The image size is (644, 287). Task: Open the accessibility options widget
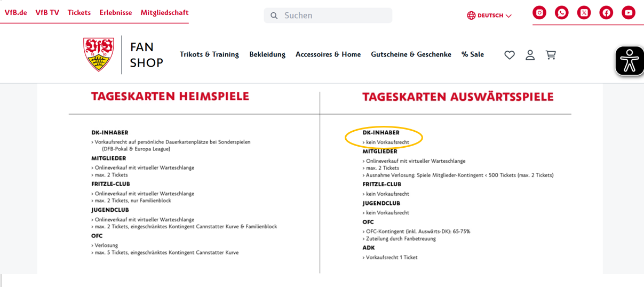629,61
